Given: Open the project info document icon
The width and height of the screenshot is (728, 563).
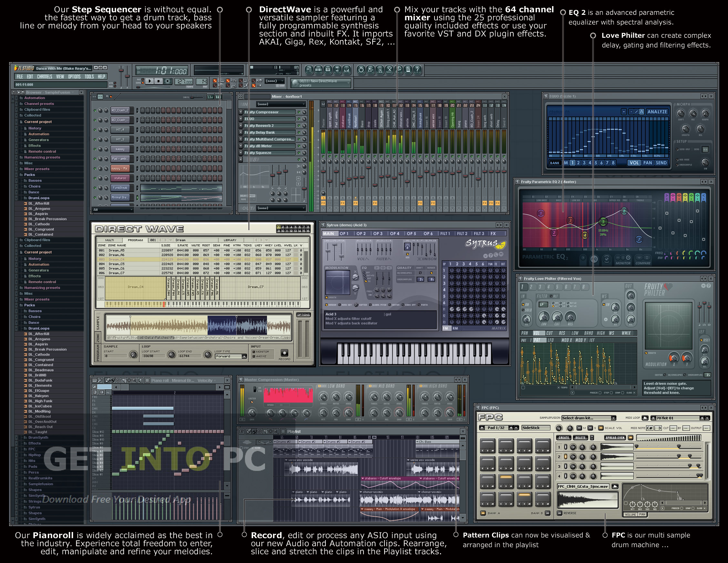Looking at the screenshot, I should [x=408, y=70].
